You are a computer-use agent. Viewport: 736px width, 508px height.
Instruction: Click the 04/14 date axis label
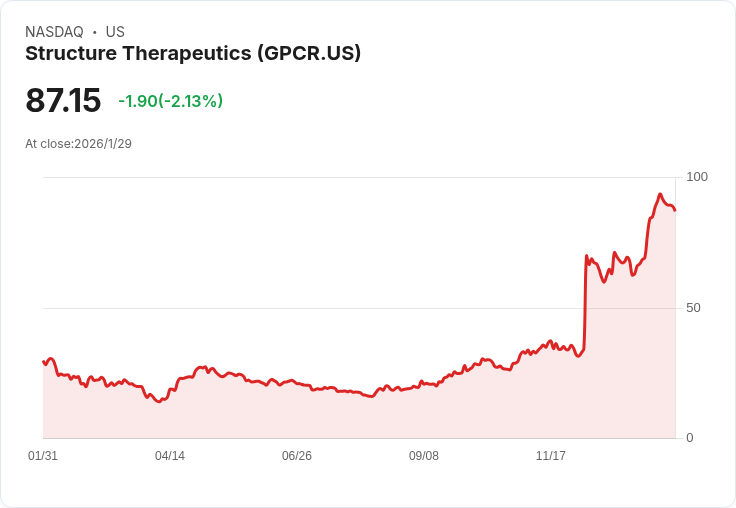pos(170,455)
